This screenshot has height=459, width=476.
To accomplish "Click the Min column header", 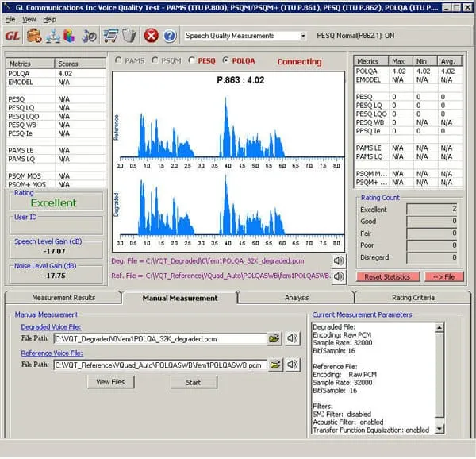I will [425, 61].
